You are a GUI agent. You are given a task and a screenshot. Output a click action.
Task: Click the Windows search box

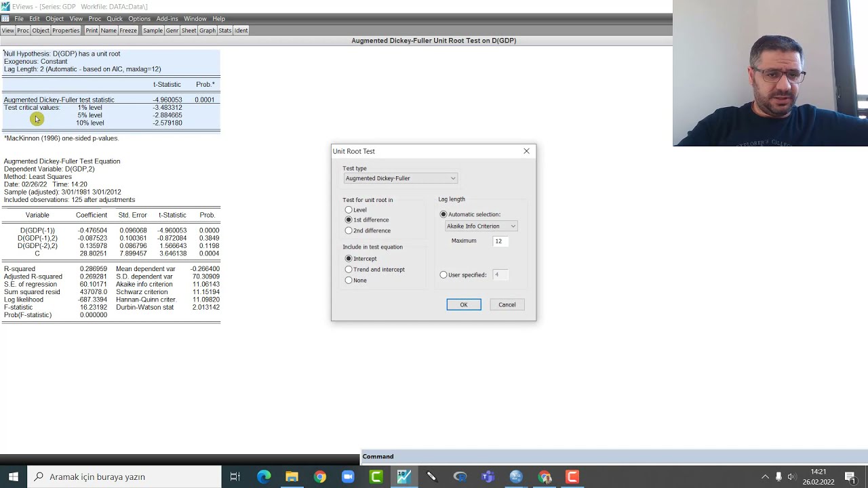point(124,476)
